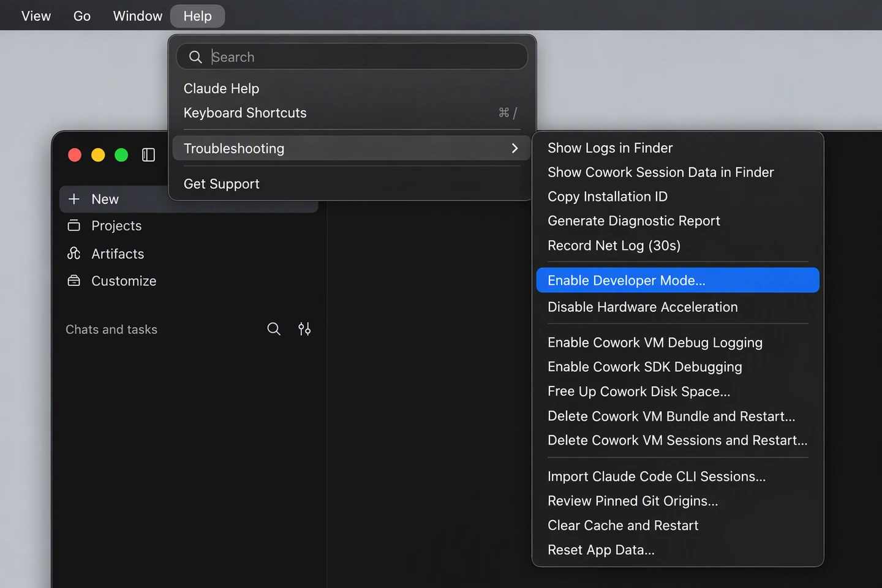Open Projects in the sidebar
Viewport: 882px width, 588px height.
point(189,225)
